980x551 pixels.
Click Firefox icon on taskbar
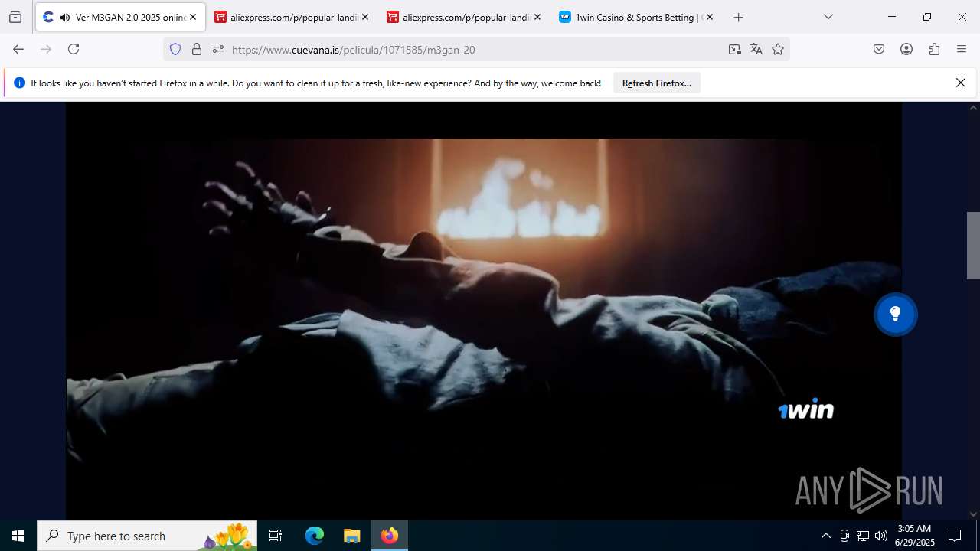390,536
